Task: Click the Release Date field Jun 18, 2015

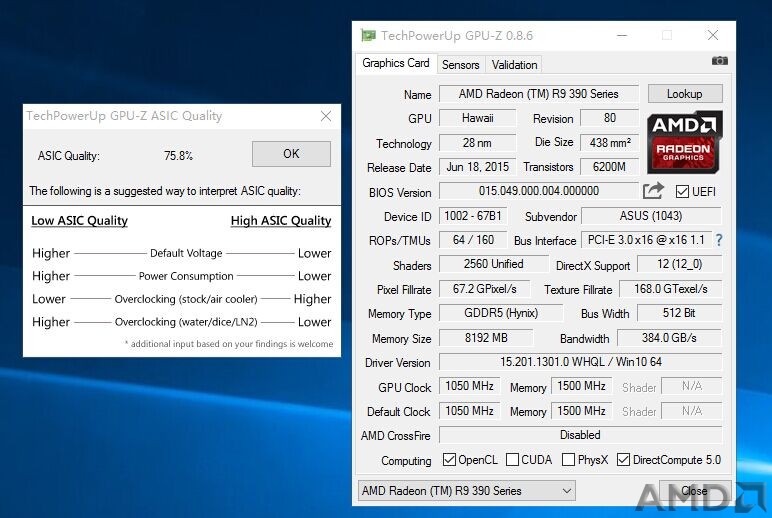Action: pos(478,167)
